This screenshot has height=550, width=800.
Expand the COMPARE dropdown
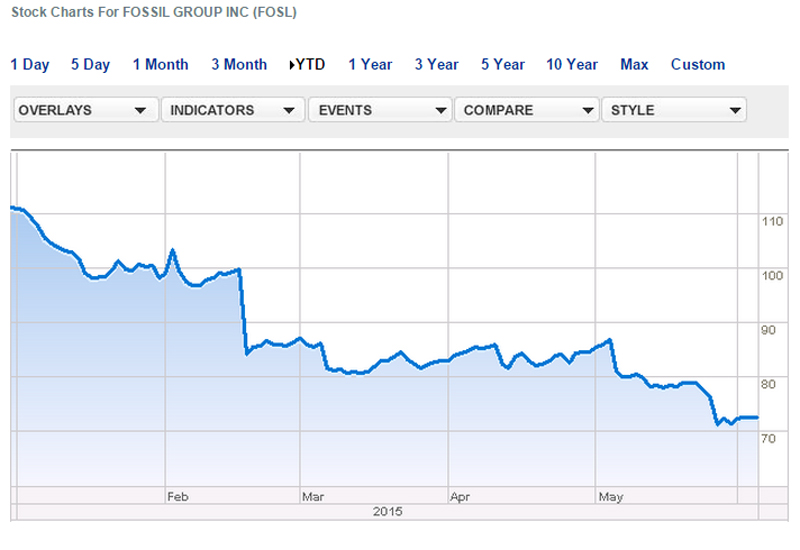click(x=527, y=110)
